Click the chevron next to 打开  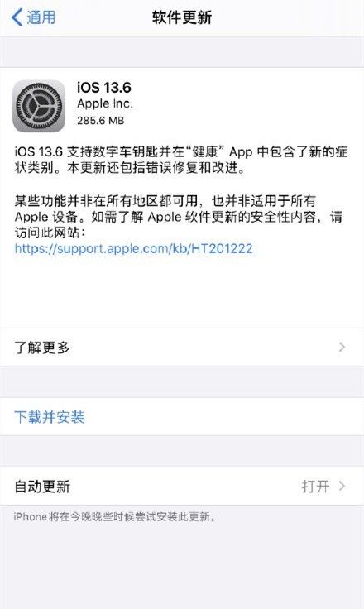pos(342,486)
